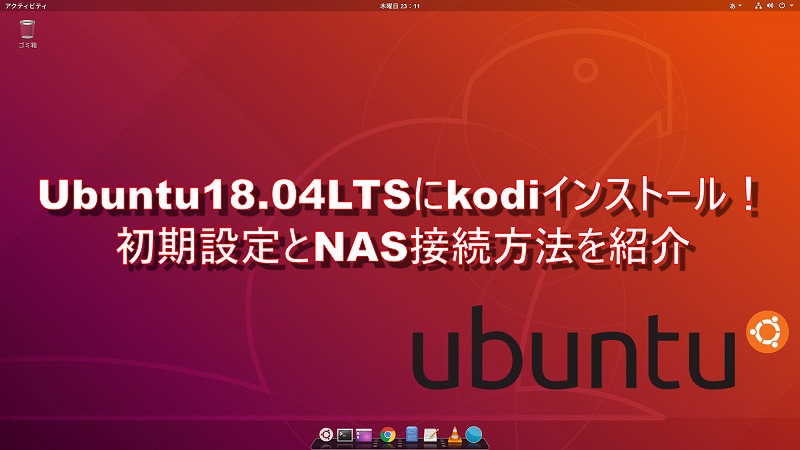
Task: Launch Google Chrome from the dock
Action: (x=388, y=435)
